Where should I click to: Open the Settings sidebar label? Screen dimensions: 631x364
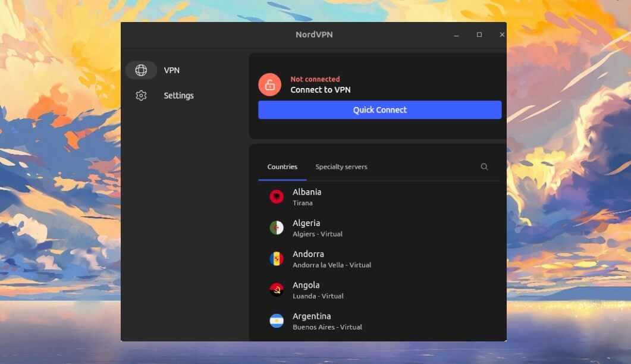coord(178,95)
